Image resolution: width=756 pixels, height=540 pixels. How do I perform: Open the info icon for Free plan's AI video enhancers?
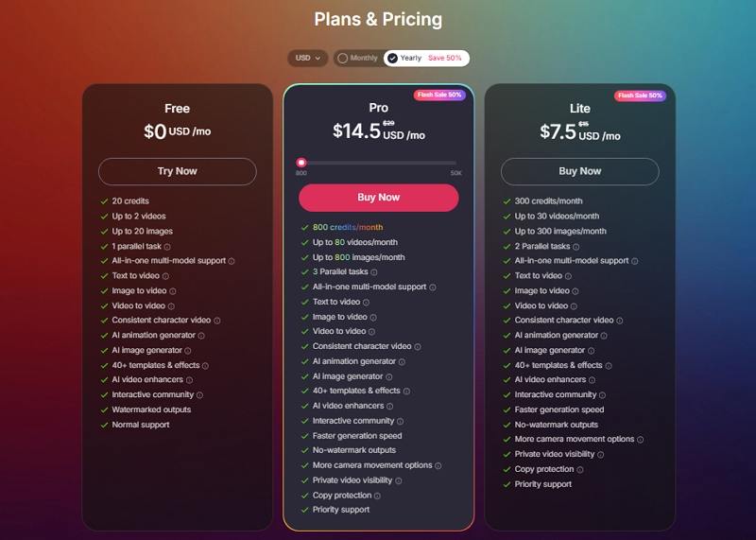coord(190,380)
